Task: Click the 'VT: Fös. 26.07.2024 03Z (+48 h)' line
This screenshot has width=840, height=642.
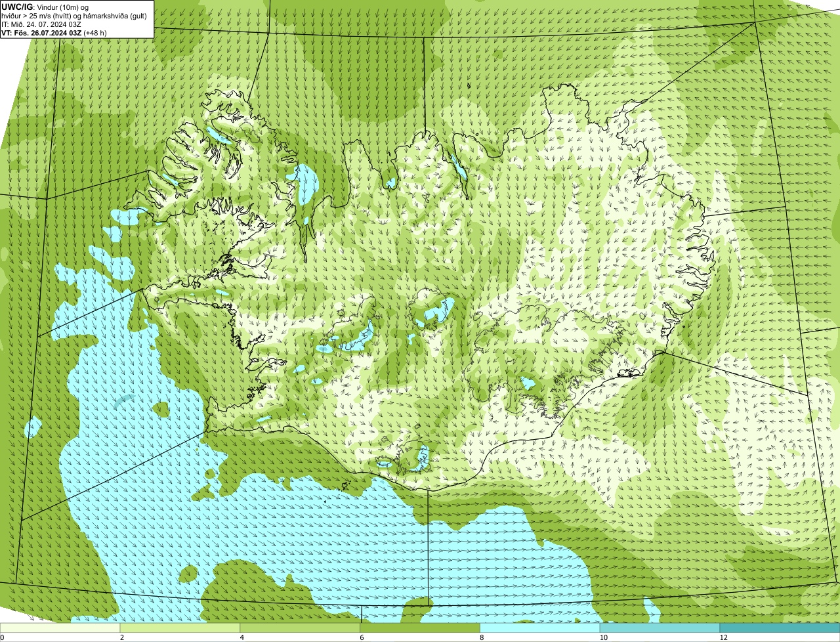Action: (54, 33)
